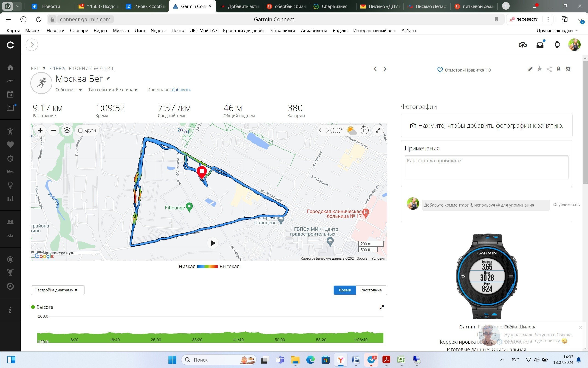The image size is (588, 368).
Task: Open Telegram from the taskbar
Action: point(371,360)
